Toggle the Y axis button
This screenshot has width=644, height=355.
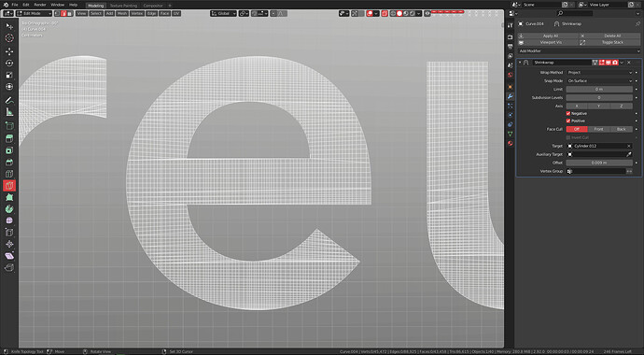(x=599, y=106)
